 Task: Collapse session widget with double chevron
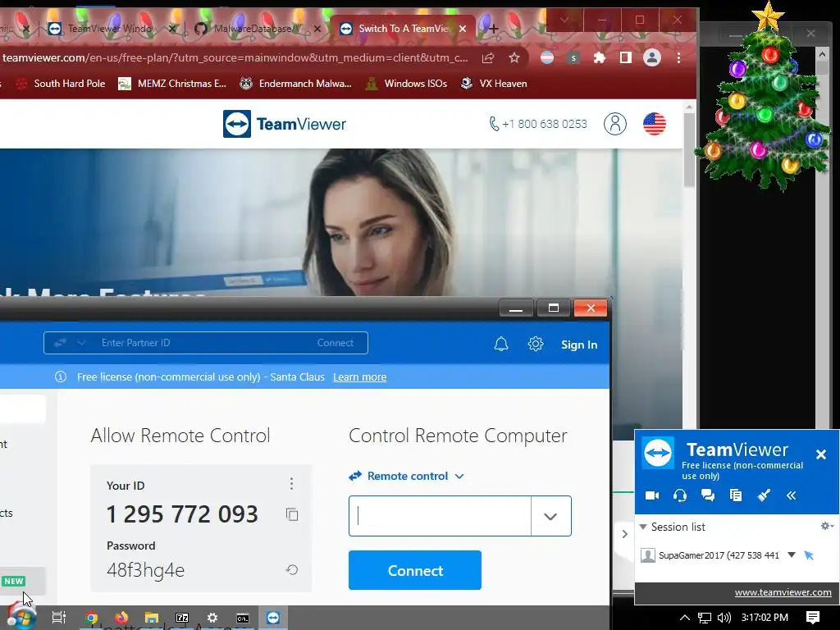tap(792, 495)
